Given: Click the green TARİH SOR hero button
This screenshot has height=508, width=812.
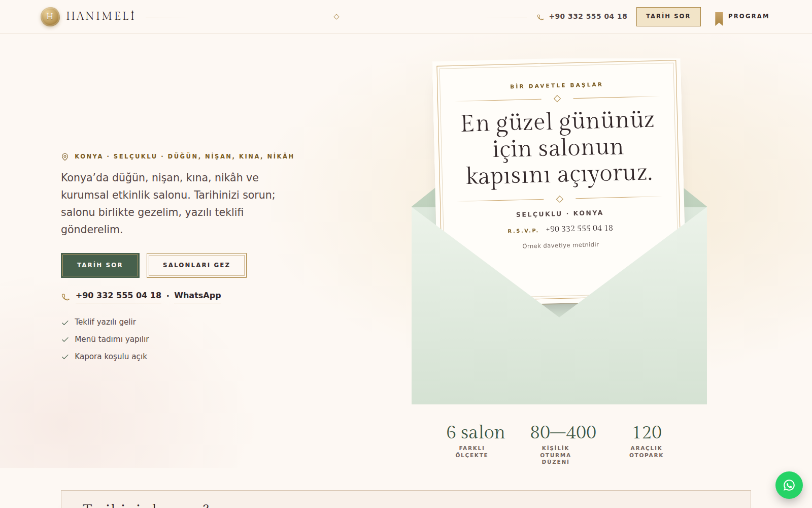Looking at the screenshot, I should [x=100, y=265].
